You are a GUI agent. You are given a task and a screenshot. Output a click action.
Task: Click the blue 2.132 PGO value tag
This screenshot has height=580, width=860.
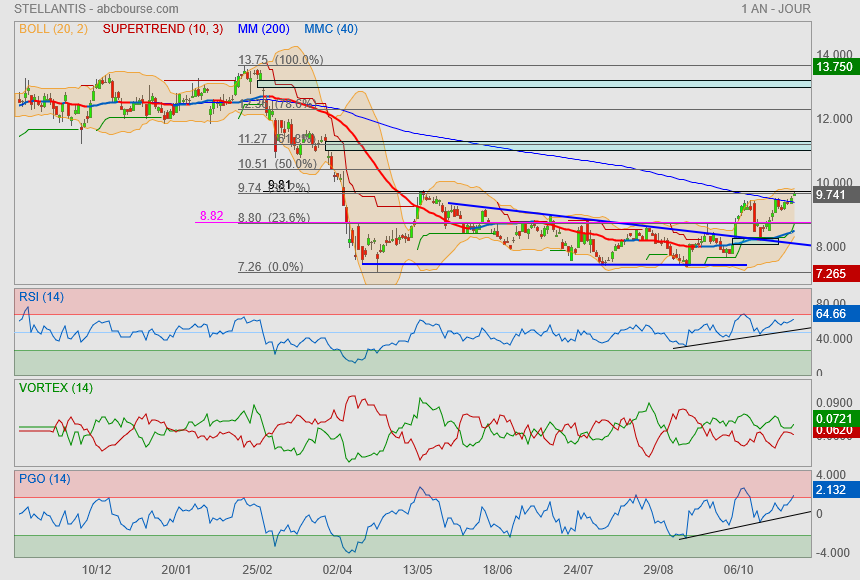833,490
